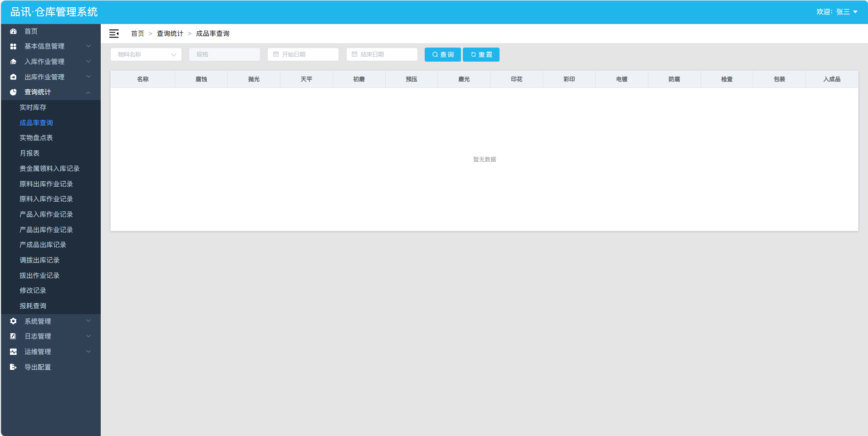Viewport: 868px width, 436px height.
Task: Click the 系统管理 gear icon
Action: click(13, 321)
